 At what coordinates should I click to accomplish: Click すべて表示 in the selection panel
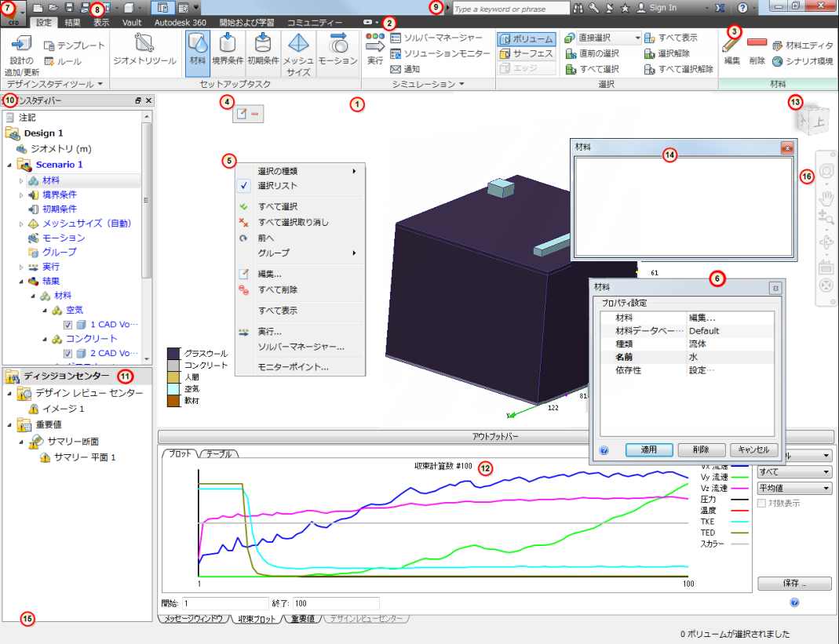click(671, 38)
